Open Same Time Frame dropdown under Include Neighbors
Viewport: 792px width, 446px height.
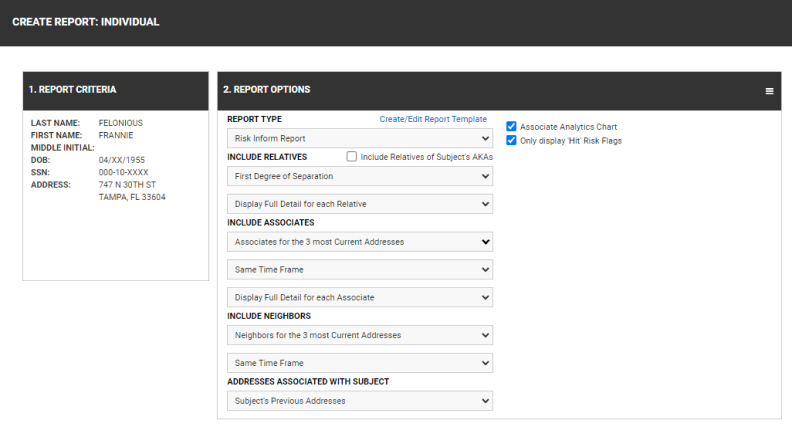[x=359, y=363]
